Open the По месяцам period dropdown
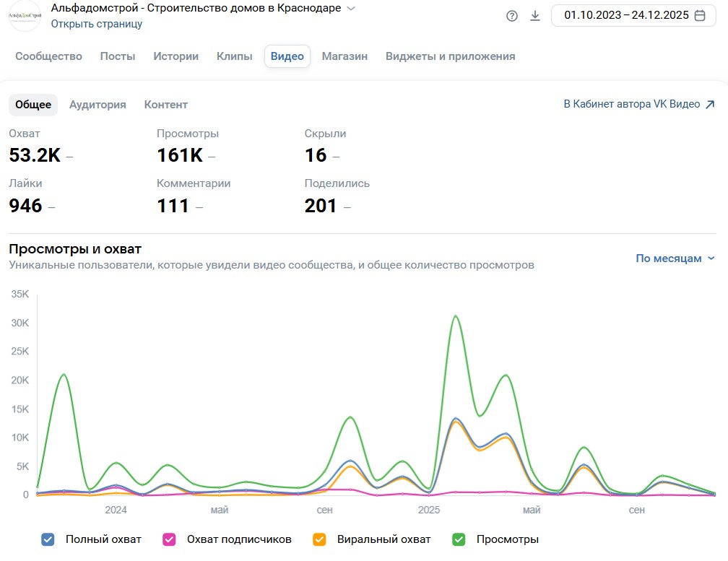Viewport: 728px width, 561px height. (675, 258)
